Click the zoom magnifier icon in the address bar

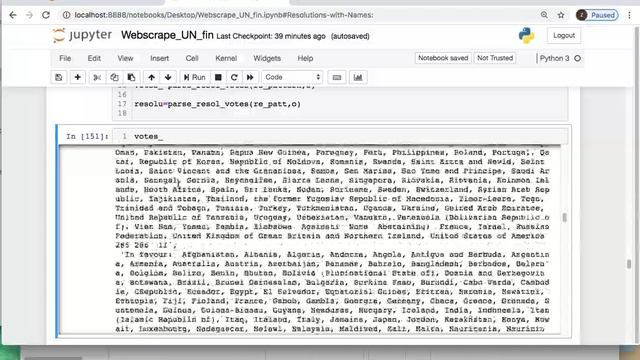(544, 15)
